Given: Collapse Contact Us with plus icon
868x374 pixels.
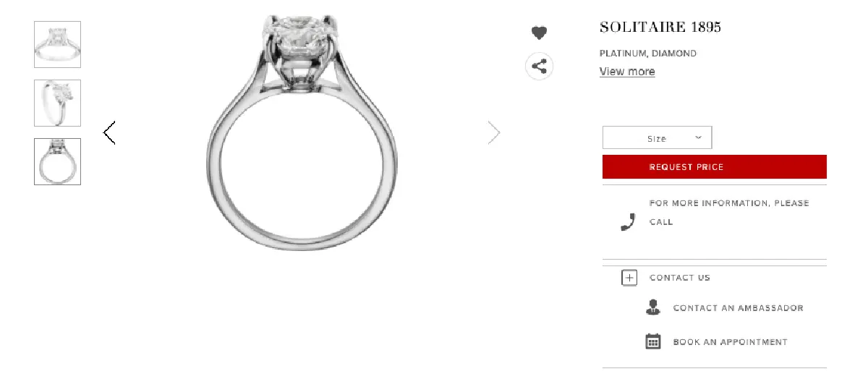Looking at the screenshot, I should click(629, 278).
